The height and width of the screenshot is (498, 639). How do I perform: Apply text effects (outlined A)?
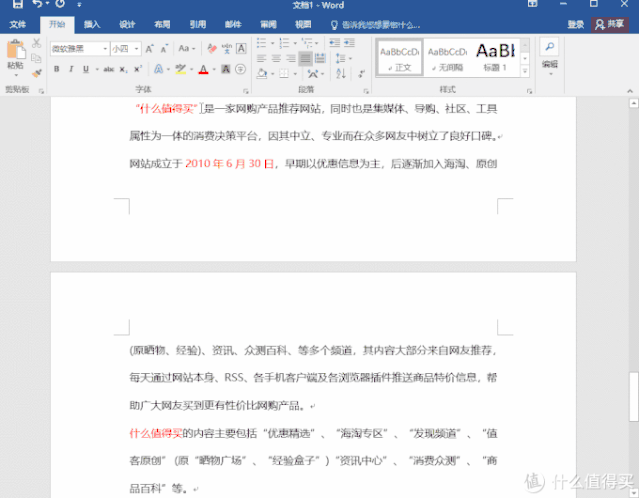(158, 69)
